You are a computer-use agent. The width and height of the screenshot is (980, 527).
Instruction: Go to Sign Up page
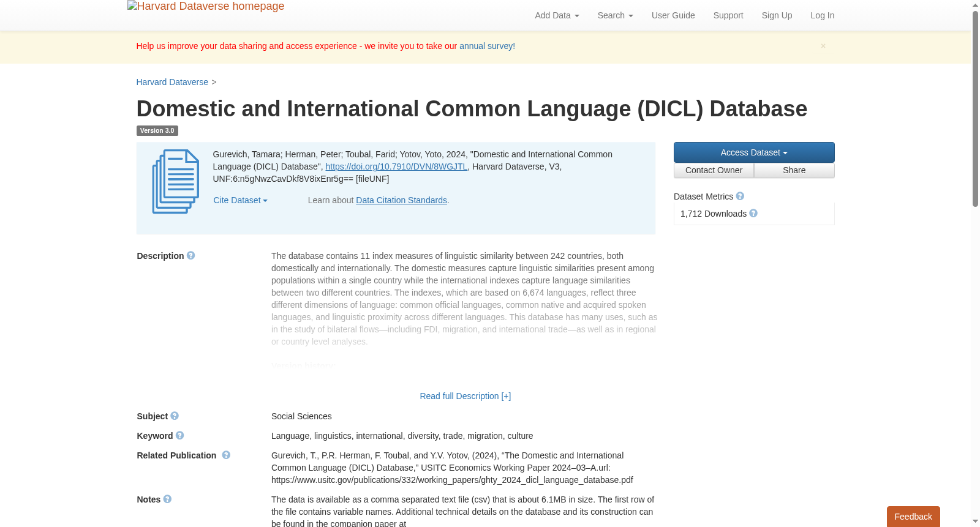click(777, 15)
